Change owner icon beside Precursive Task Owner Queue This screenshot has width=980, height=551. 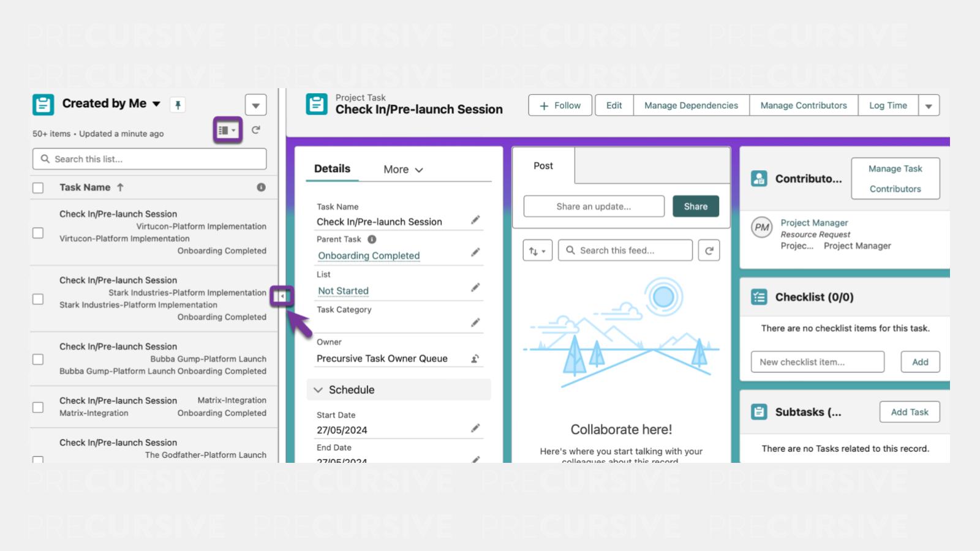click(x=475, y=359)
